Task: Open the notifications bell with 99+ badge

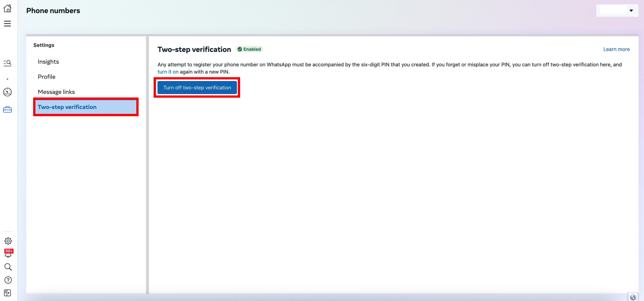Action: click(x=8, y=253)
